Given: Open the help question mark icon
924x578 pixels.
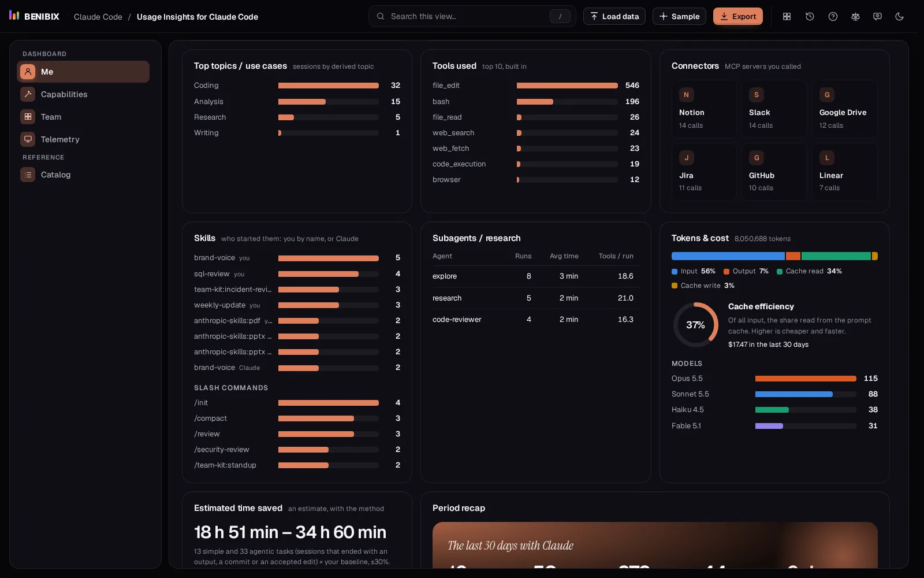Looking at the screenshot, I should pyautogui.click(x=833, y=16).
